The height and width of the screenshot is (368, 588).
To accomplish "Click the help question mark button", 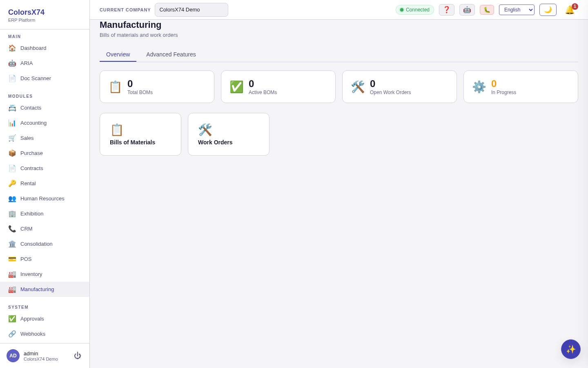I will tap(447, 10).
